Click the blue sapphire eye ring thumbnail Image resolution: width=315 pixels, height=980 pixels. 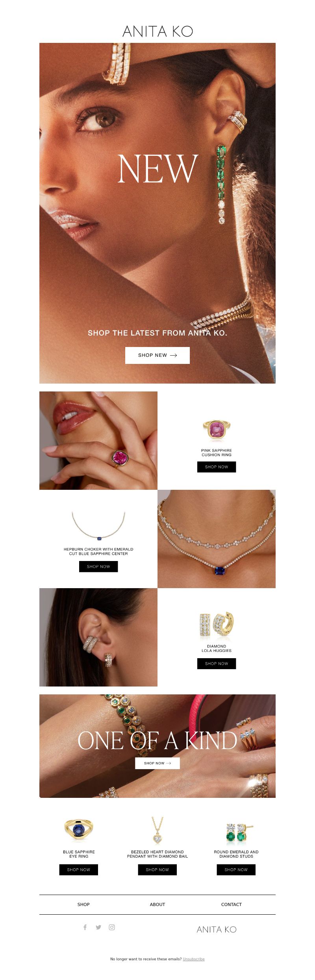79,830
